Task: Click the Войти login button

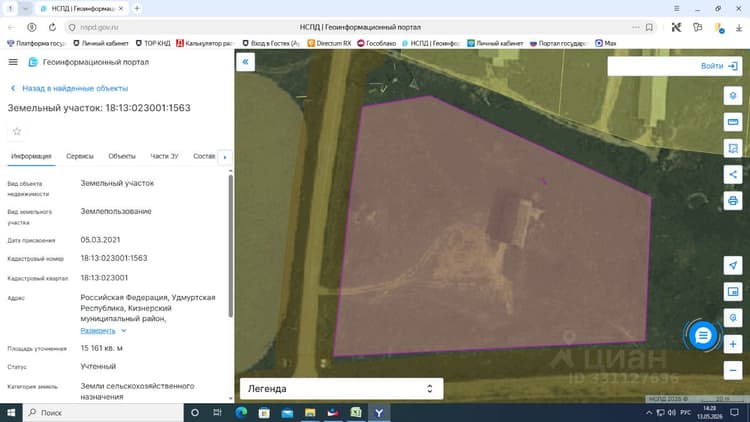Action: pyautogui.click(x=719, y=66)
